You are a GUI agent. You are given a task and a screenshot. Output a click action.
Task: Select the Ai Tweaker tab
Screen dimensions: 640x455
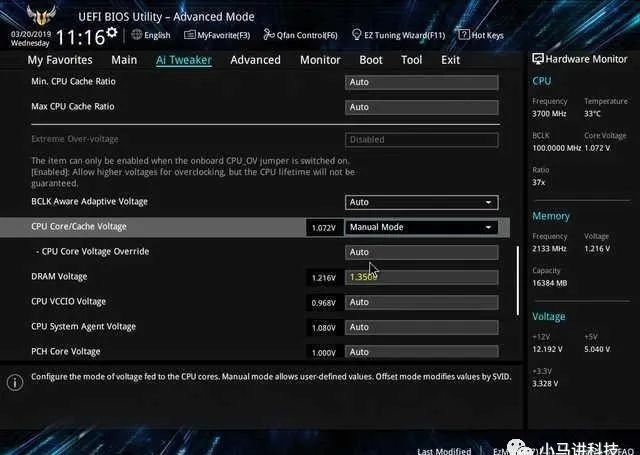184,60
